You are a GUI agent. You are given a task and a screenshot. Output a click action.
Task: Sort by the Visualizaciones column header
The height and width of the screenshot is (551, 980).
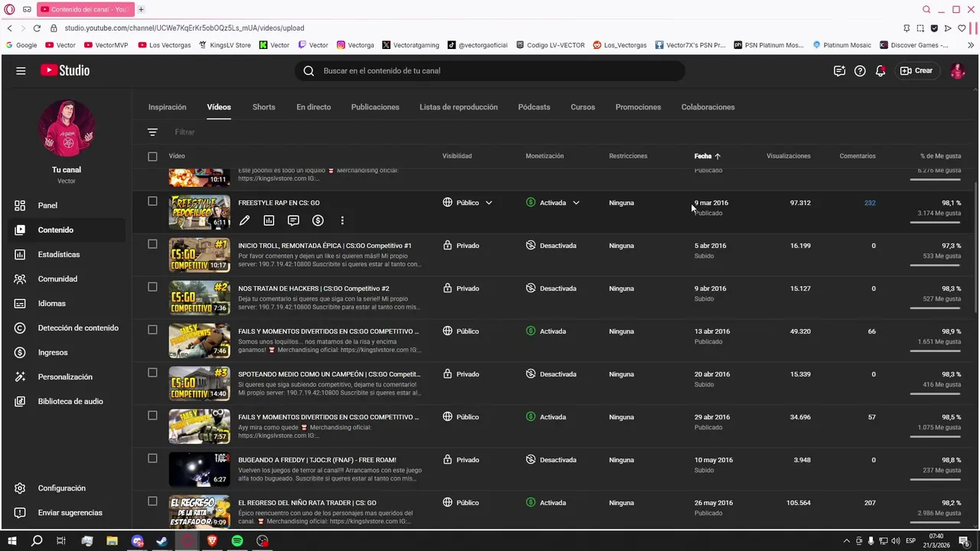[789, 156]
